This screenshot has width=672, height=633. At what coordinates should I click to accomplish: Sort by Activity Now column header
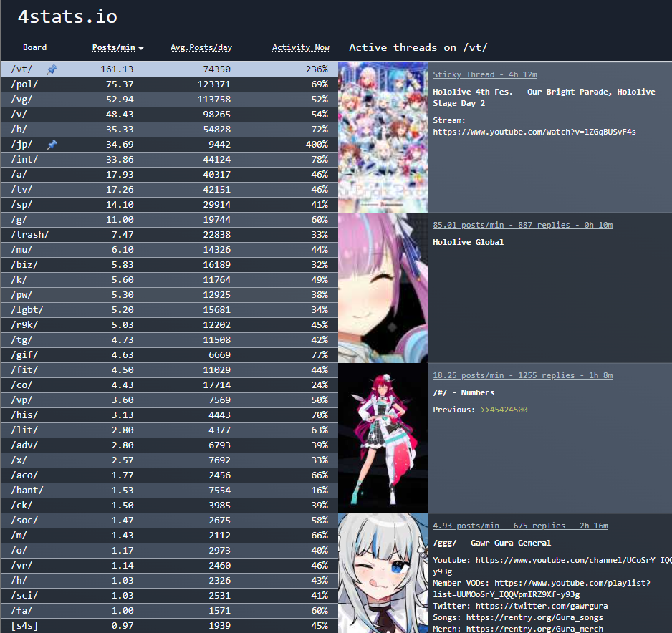[x=300, y=47]
